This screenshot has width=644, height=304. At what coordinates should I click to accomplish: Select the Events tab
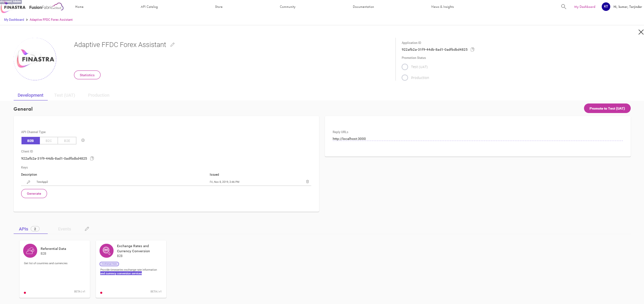(64, 229)
